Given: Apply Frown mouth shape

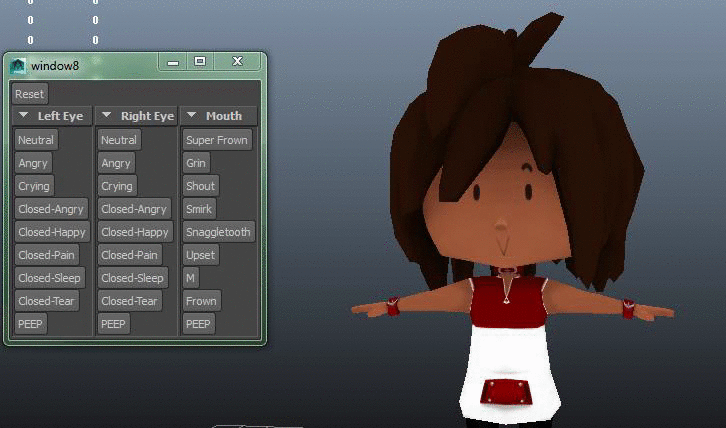Looking at the screenshot, I should 202,301.
